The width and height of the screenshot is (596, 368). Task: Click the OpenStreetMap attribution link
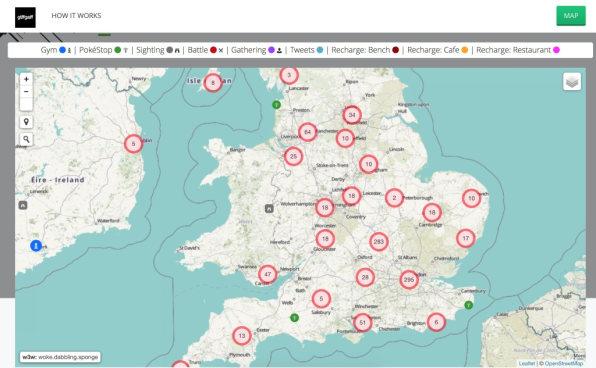point(564,363)
